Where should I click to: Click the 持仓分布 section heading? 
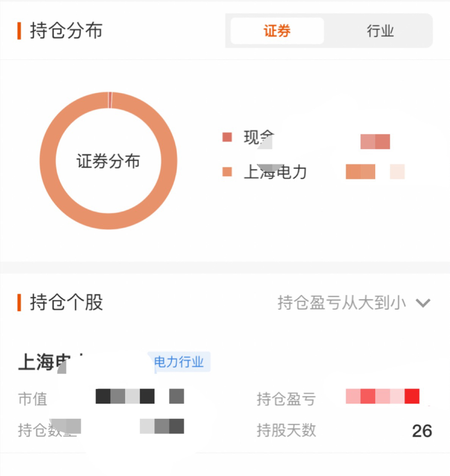point(66,31)
